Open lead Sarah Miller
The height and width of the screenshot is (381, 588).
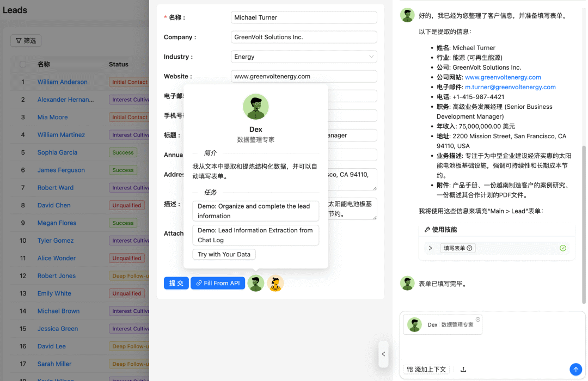tap(54, 364)
